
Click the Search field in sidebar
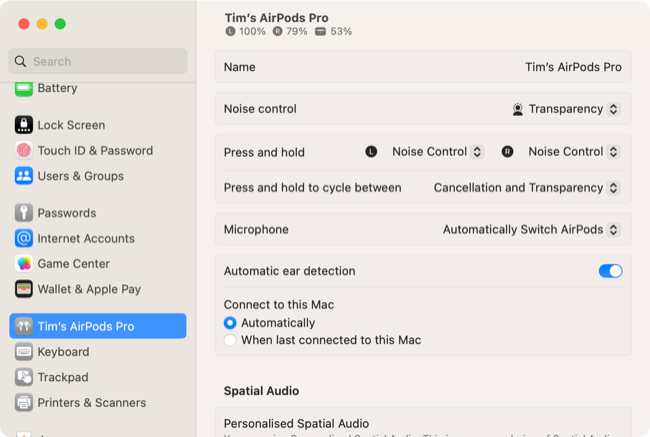coord(98,61)
